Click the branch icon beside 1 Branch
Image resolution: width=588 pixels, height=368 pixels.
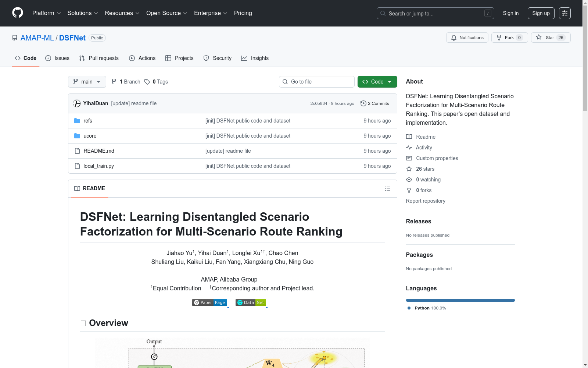tap(114, 82)
